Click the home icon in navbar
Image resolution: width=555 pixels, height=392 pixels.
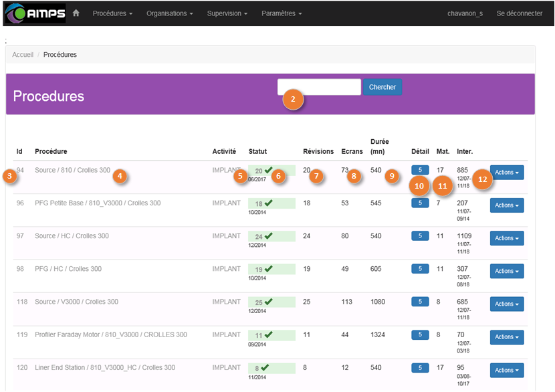point(76,13)
